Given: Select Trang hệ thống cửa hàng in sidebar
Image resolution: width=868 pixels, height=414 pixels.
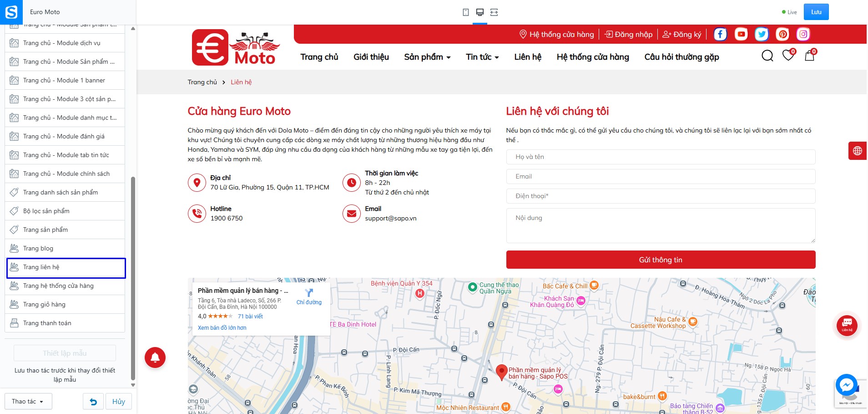Looking at the screenshot, I should click(x=65, y=286).
